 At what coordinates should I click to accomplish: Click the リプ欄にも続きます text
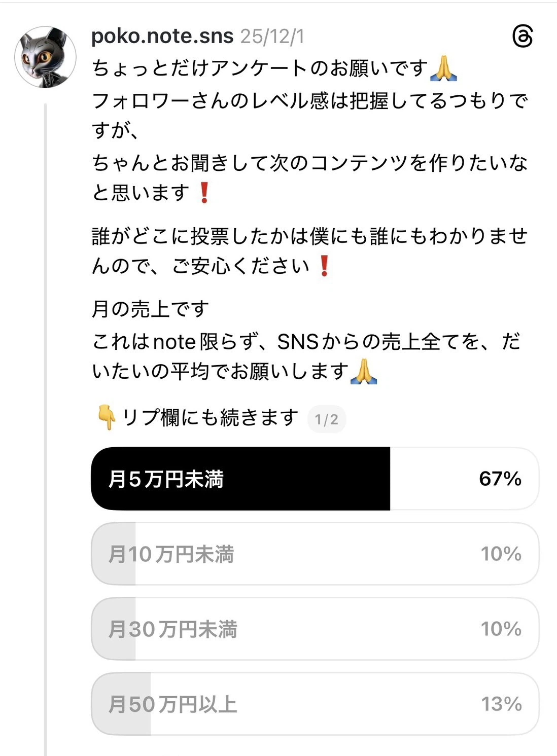pyautogui.click(x=210, y=418)
